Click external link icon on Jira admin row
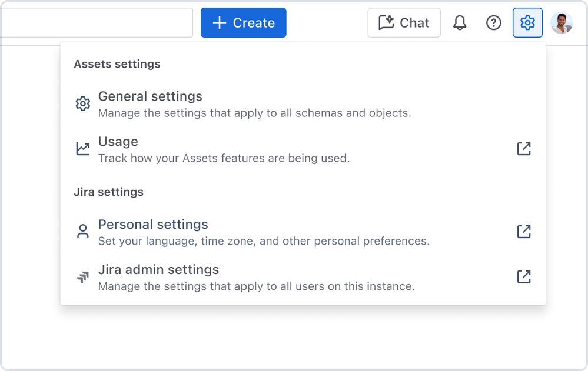588x371 pixels. click(524, 277)
